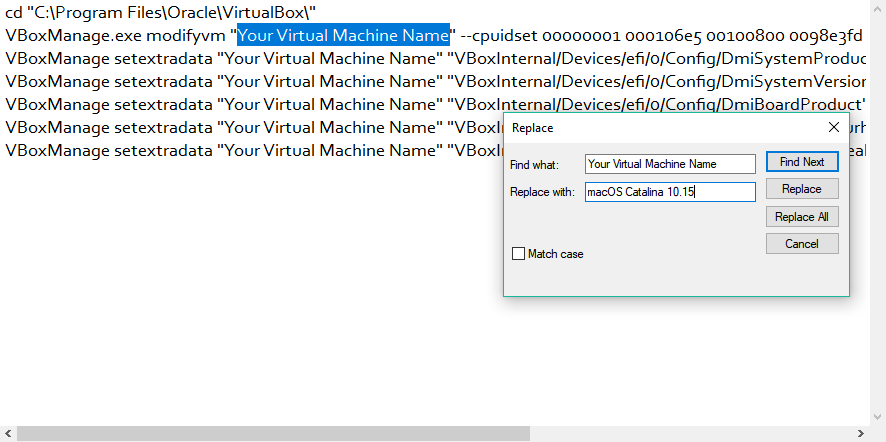
Task: Click the Replace dialog title bar
Action: coord(650,128)
